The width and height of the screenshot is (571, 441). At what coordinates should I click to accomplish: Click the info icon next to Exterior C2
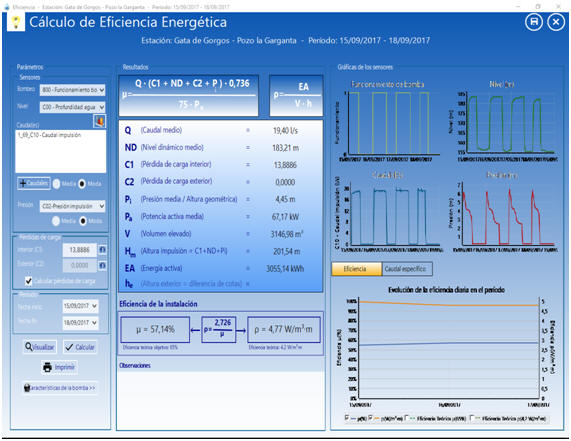click(102, 265)
